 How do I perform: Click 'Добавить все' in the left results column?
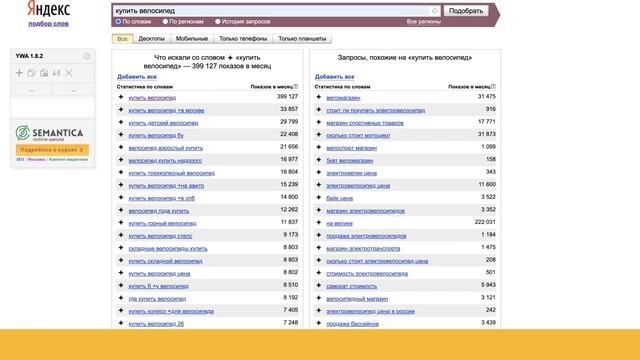point(137,77)
